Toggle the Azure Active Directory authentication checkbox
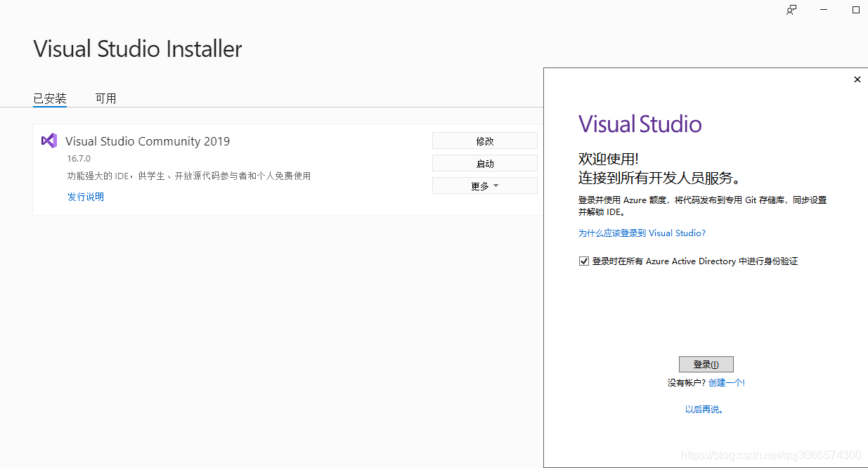Image resolution: width=868 pixels, height=468 pixels. (x=583, y=261)
